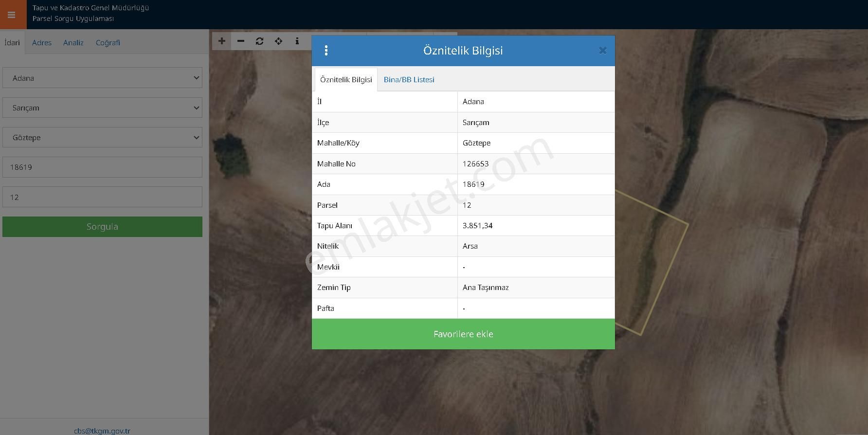Click the Parsel row label in the table
The width and height of the screenshot is (868, 435).
click(x=327, y=205)
